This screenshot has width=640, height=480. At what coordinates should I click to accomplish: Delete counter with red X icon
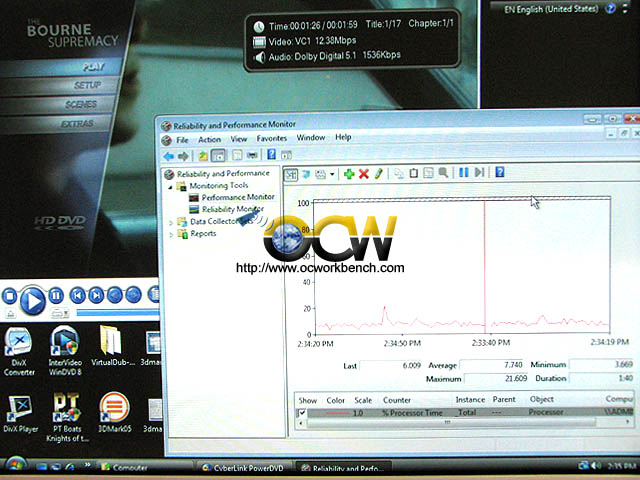pyautogui.click(x=364, y=174)
